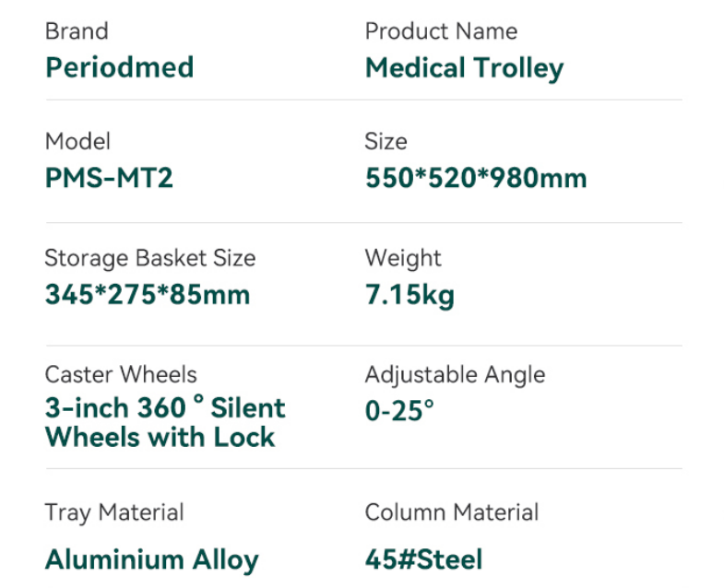Click the Column Material label
This screenshot has height=588, width=724.
[452, 512]
